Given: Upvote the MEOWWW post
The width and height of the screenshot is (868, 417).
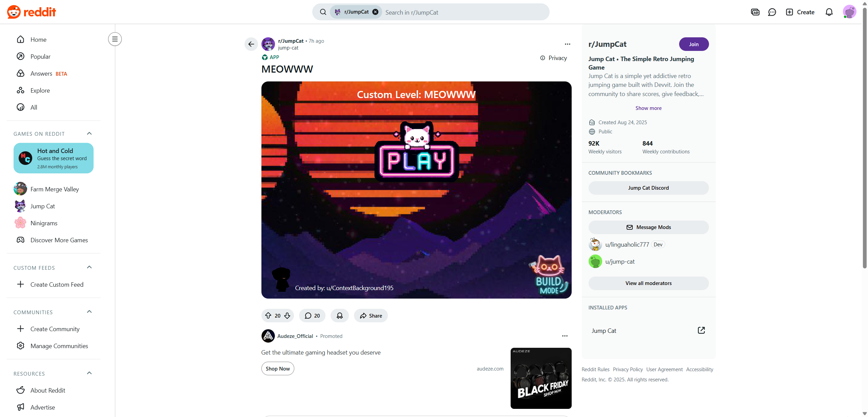Looking at the screenshot, I should pos(268,316).
